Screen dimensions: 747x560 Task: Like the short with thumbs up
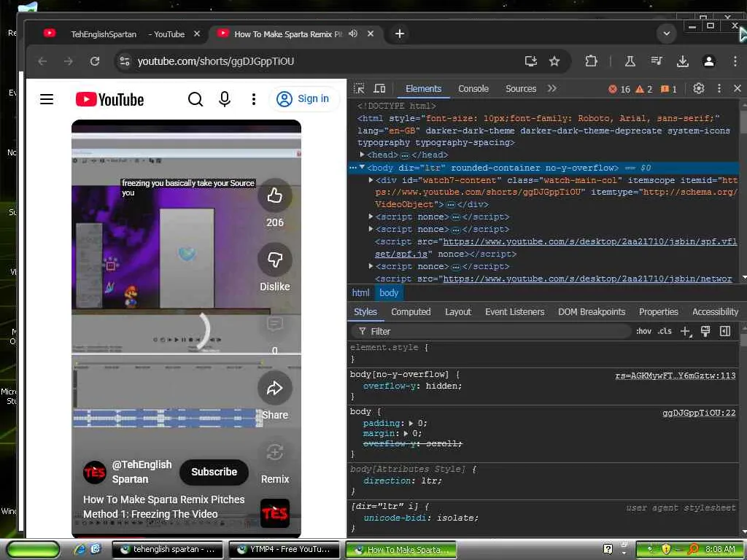(x=275, y=195)
